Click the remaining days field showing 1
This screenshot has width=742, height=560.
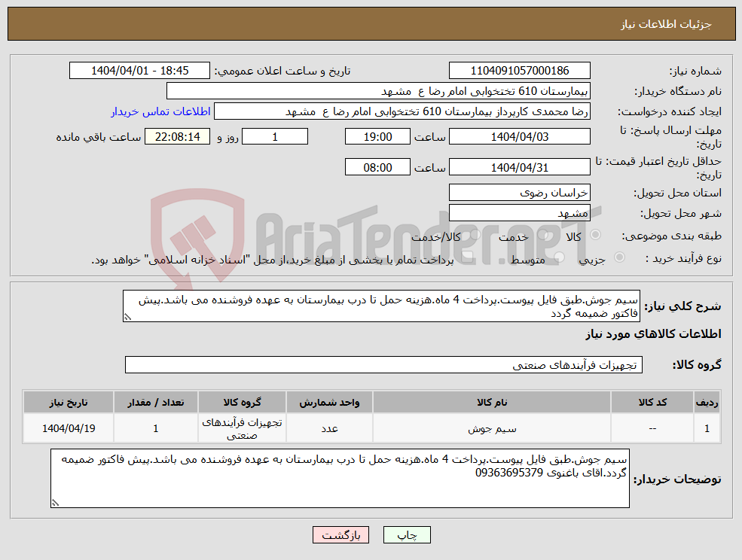click(x=275, y=137)
